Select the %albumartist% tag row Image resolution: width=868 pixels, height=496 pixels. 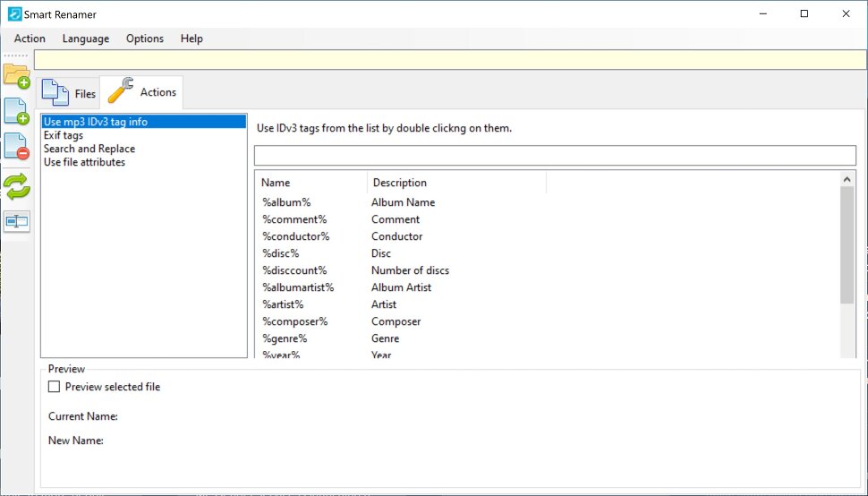(547, 287)
